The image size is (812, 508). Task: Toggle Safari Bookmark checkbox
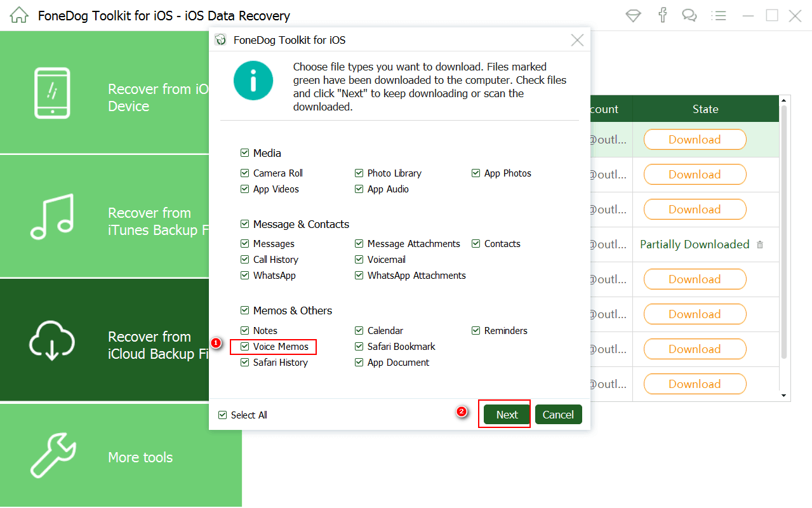tap(359, 346)
